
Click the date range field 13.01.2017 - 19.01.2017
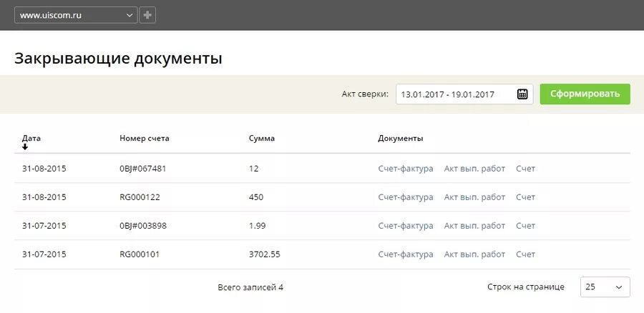click(x=464, y=94)
